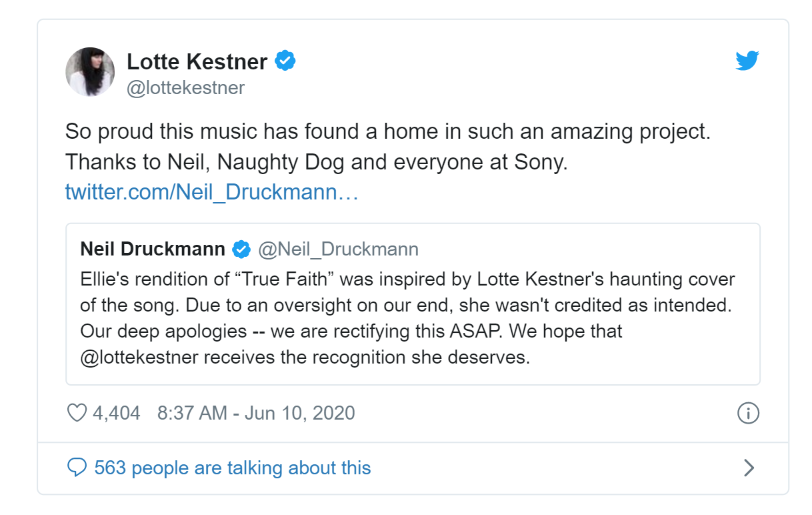Open the 8:37 AM - Jun 10, 2020 timestamp
The image size is (812, 515).
pyautogui.click(x=256, y=413)
